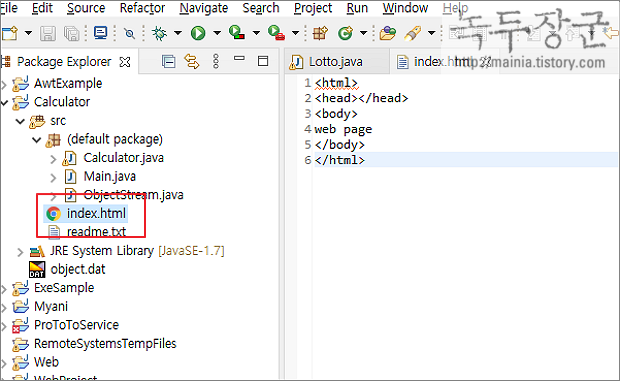
Task: Select the Web project
Action: (46, 362)
